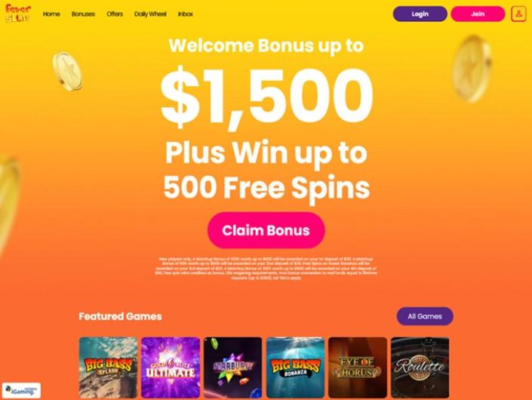Open the Daily Wheel page
Screen dimensions: 532x400
click(150, 14)
